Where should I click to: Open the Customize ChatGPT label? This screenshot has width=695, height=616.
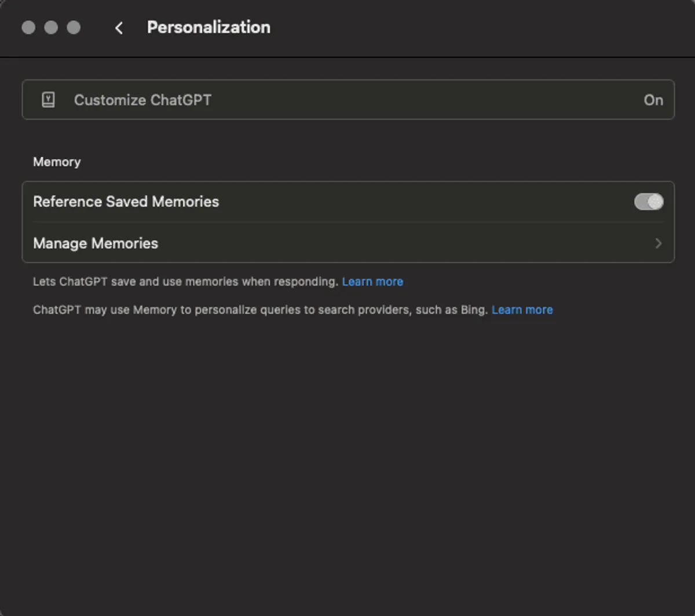coord(142,100)
